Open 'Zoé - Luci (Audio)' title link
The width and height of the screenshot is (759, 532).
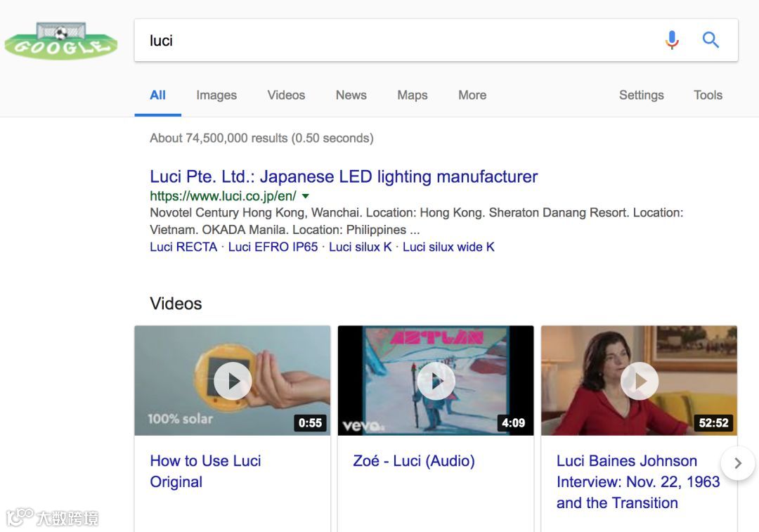pos(414,461)
